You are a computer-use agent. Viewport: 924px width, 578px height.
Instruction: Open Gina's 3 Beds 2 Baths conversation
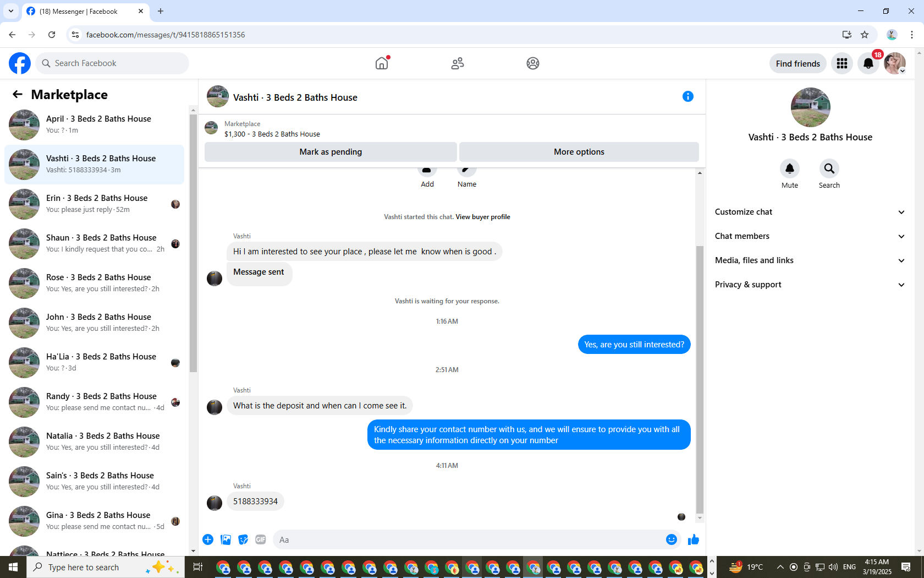click(x=95, y=521)
